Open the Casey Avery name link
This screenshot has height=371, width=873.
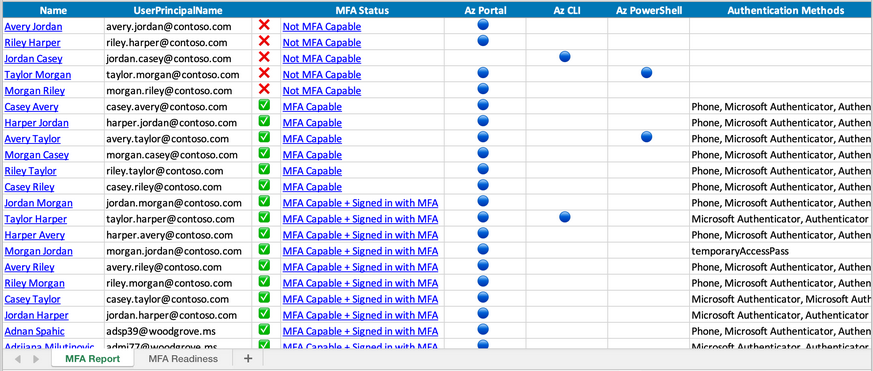tap(31, 107)
